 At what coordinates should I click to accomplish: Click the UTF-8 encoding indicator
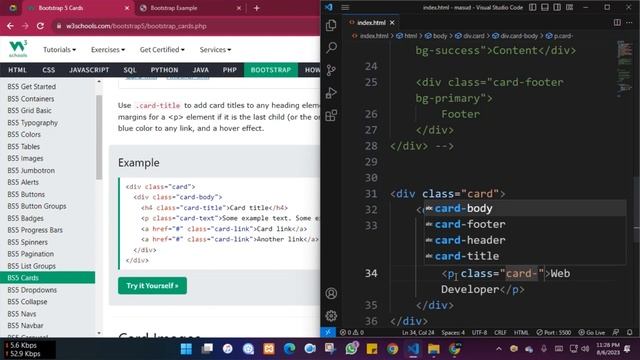point(479,332)
